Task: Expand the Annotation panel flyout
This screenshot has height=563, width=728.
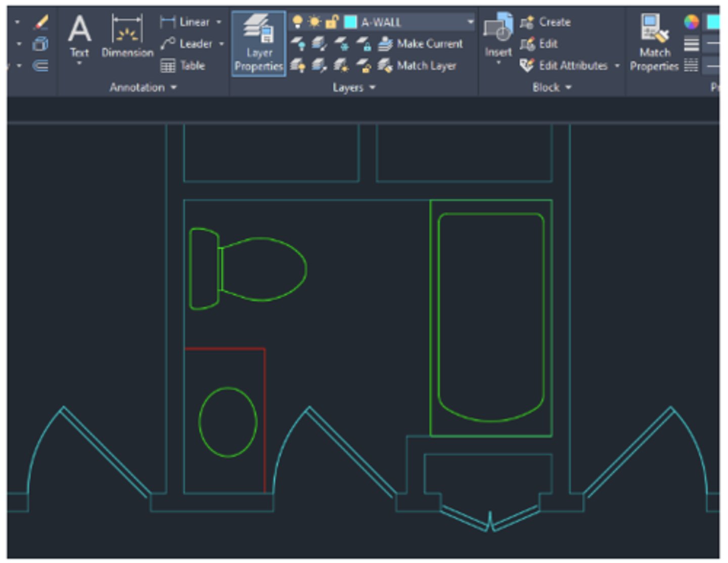Action: (143, 87)
